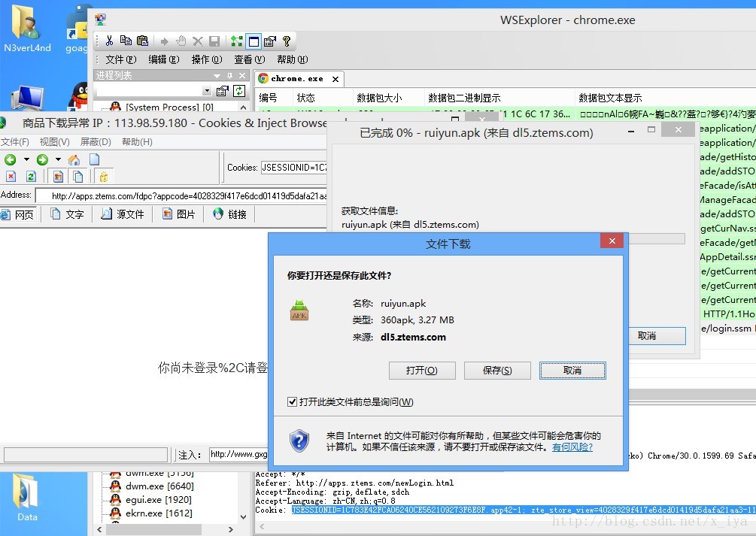
Task: Open the Data folder on the desktop
Action: pos(27,496)
